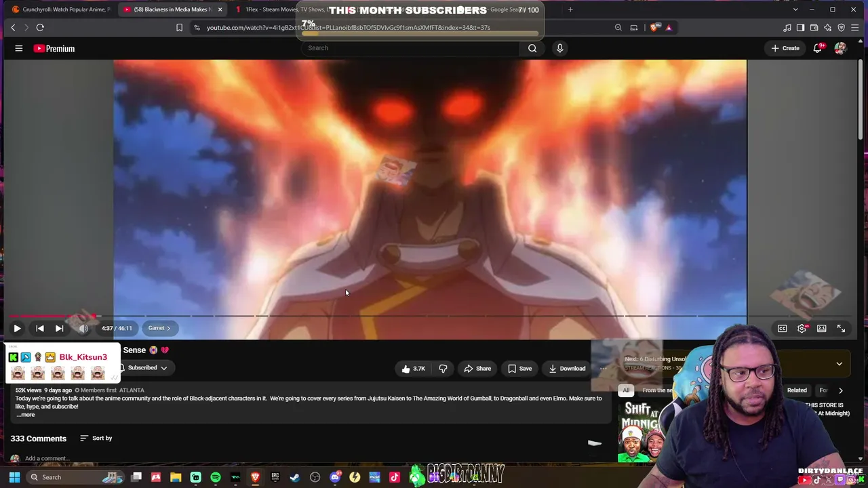Focus the Add a comment field
This screenshot has height=488, width=868.
tap(47, 459)
